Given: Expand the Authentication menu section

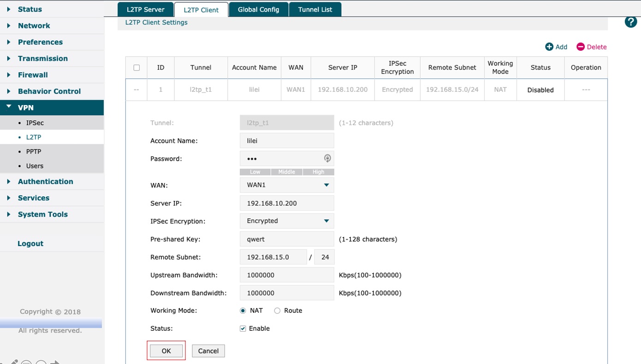Looking at the screenshot, I should pyautogui.click(x=52, y=182).
